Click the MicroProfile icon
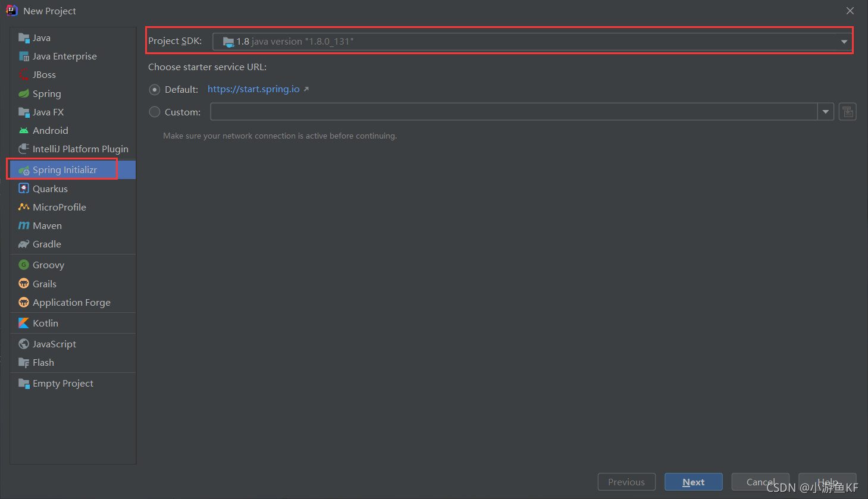This screenshot has height=499, width=868. click(x=24, y=207)
